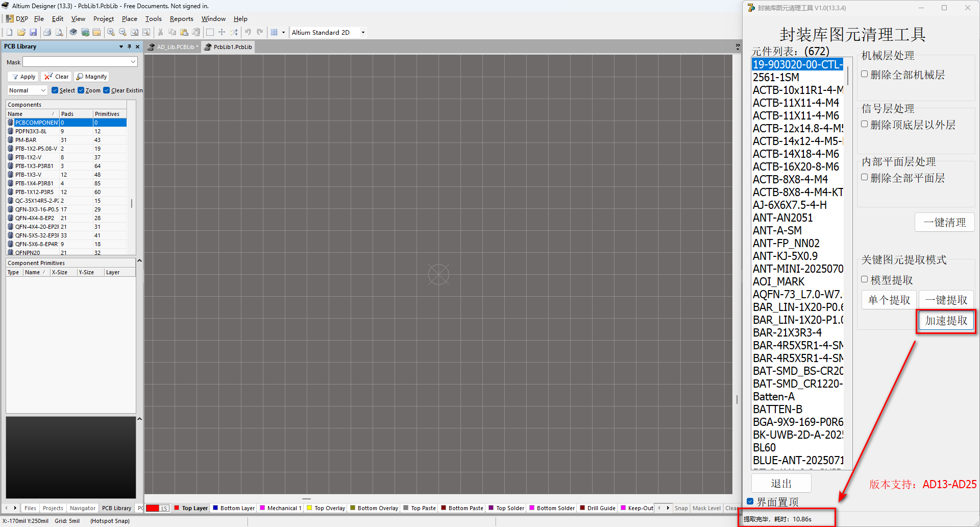Select the PTB-1X3-V component row
This screenshot has height=527, width=980.
click(x=66, y=175)
